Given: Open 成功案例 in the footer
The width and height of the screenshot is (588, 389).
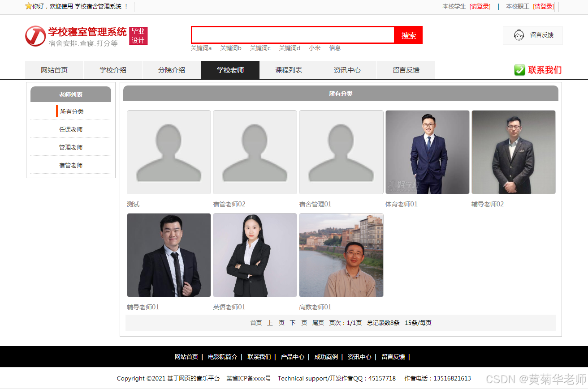Looking at the screenshot, I should click(x=326, y=357).
